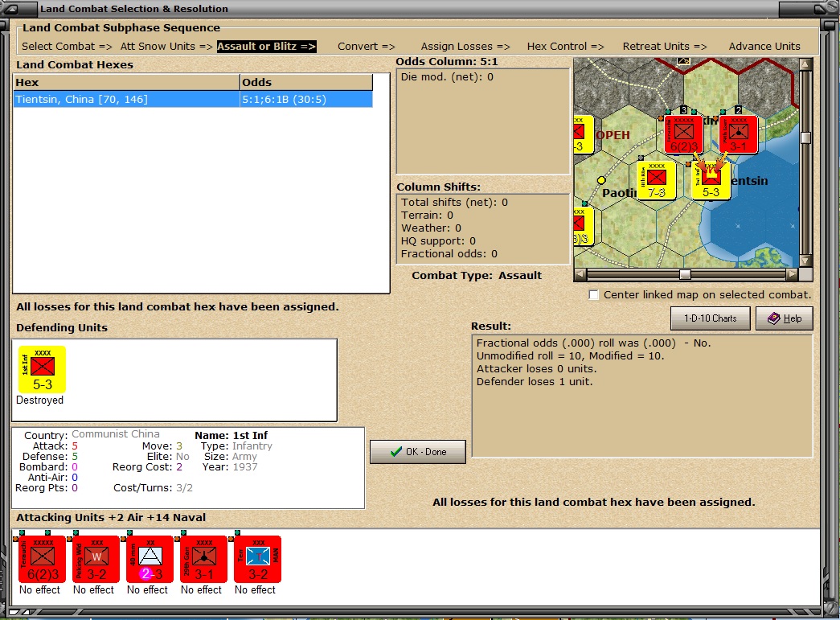Screen dimensions: 840x620
Task: Click the Select Combat subphase step
Action: coord(67,47)
